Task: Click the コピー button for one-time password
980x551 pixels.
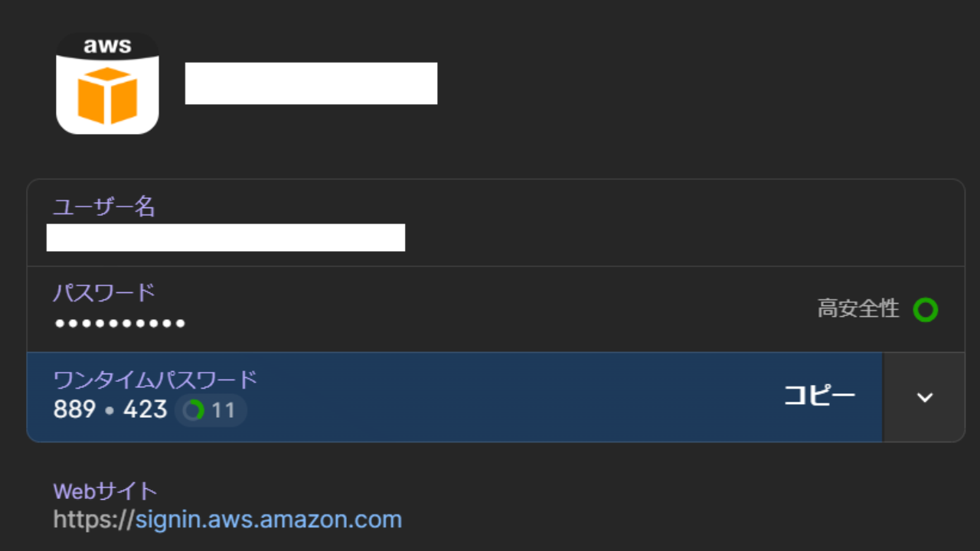Action: coord(819,396)
